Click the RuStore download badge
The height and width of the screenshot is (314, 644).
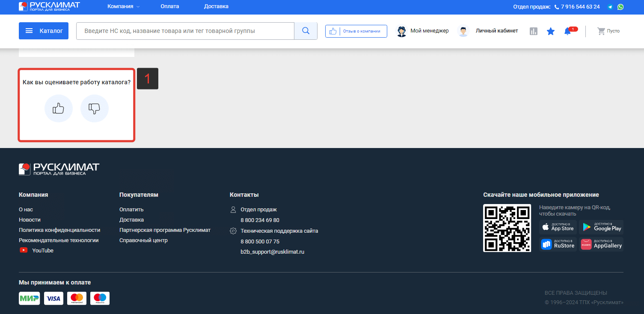coord(558,244)
